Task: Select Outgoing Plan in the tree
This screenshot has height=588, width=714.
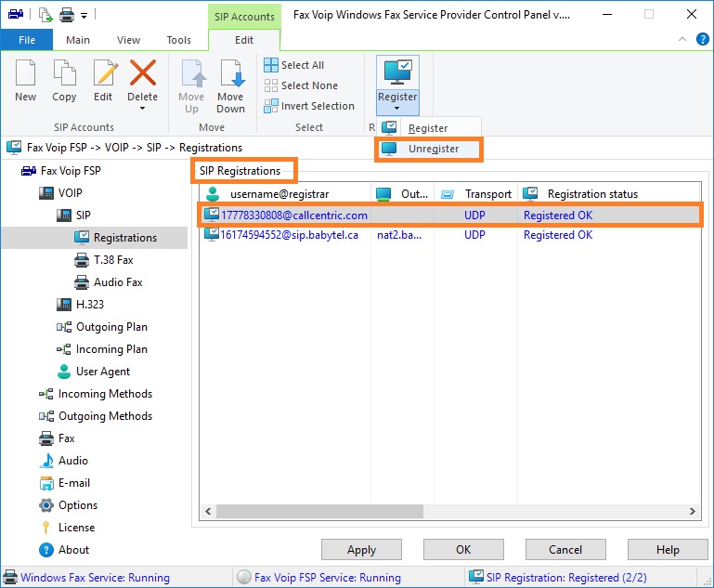Action: click(102, 327)
